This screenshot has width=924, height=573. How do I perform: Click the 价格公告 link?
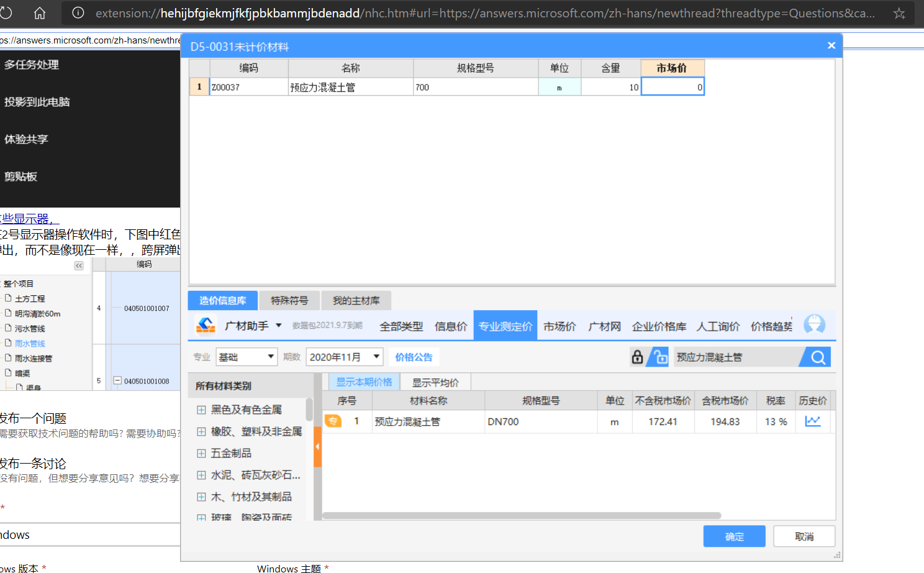[x=414, y=357]
